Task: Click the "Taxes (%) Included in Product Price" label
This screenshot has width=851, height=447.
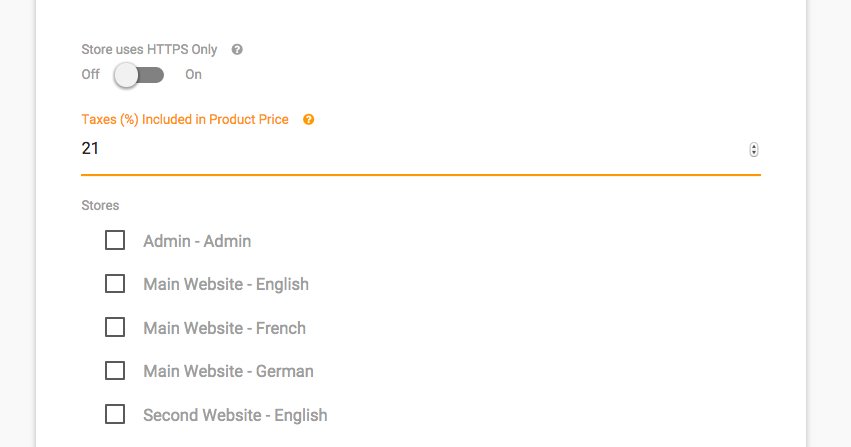Action: (185, 120)
